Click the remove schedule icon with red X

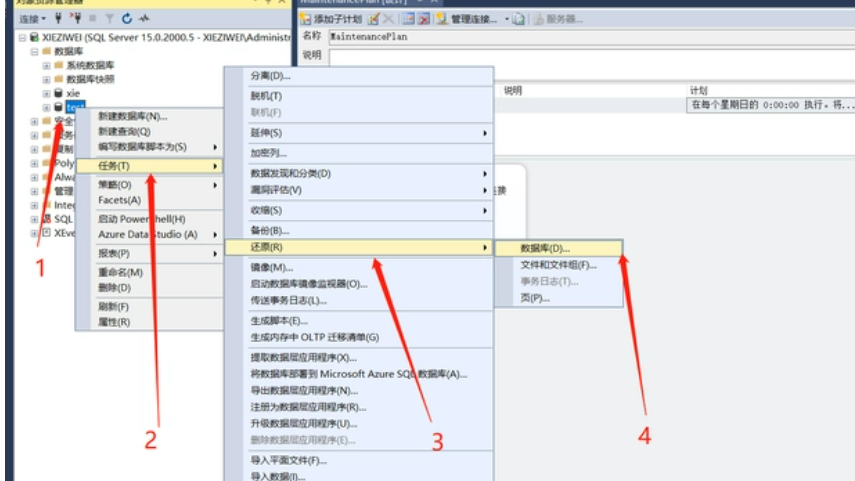(x=424, y=19)
